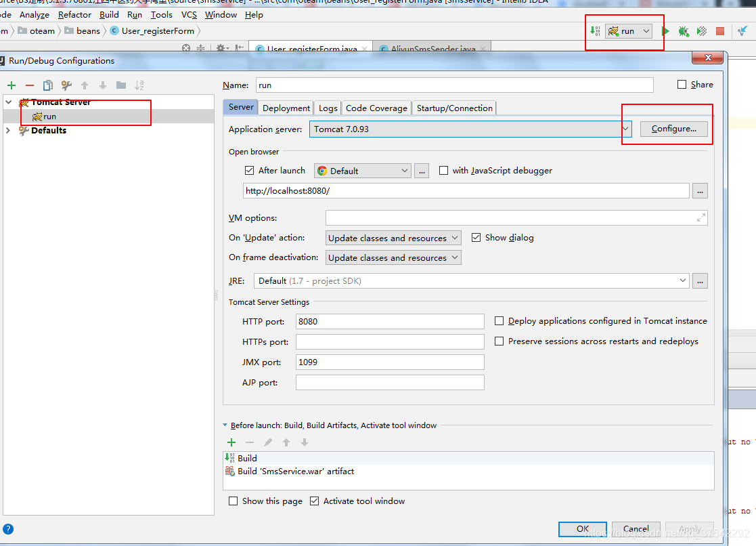
Task: Click the JMX port field
Action: coord(390,362)
